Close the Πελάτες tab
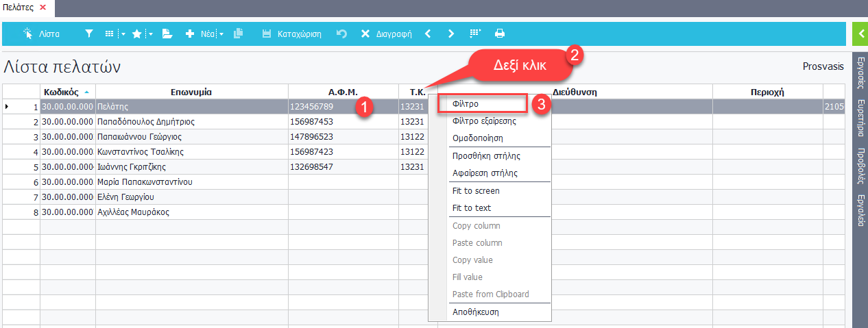 pos(43,7)
